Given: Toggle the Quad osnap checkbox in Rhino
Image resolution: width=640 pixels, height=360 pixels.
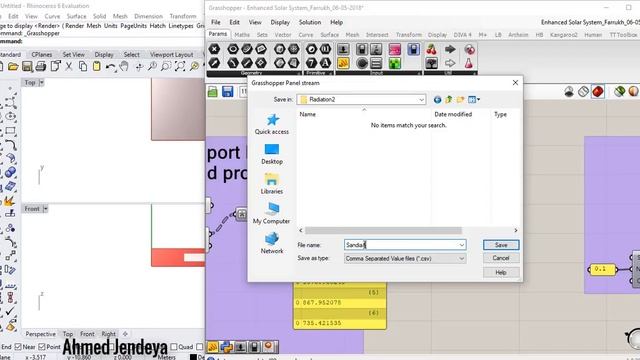Looking at the screenshot, I should [173, 347].
